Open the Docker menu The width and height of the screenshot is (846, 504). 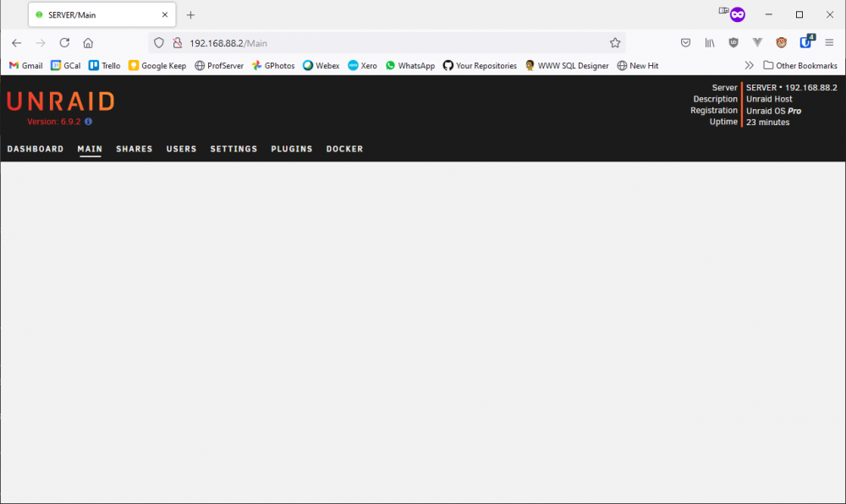345,149
